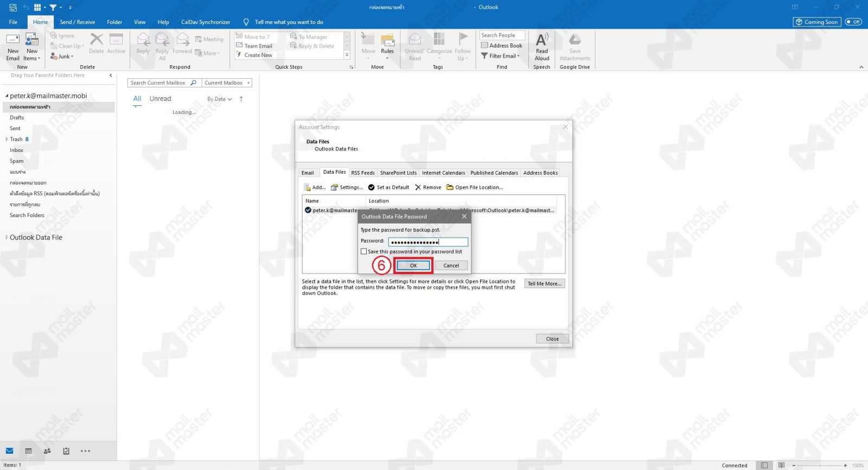Click Cancel in password dialog
Image resolution: width=868 pixels, height=470 pixels.
click(451, 265)
